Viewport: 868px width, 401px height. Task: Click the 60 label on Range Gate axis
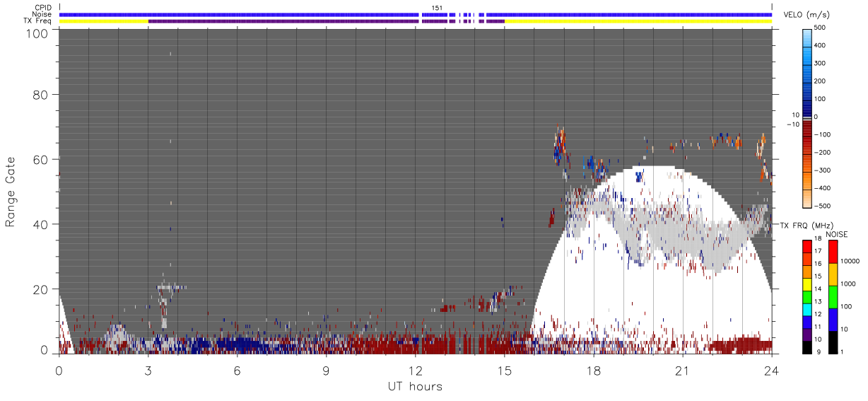click(x=40, y=160)
